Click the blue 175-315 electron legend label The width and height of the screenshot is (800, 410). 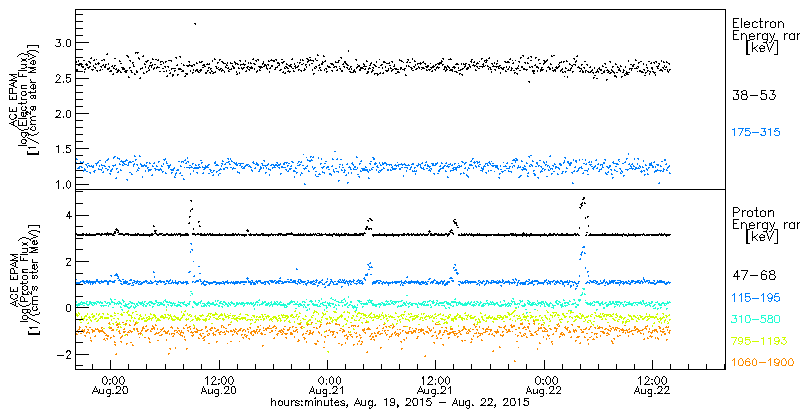pyautogui.click(x=756, y=133)
